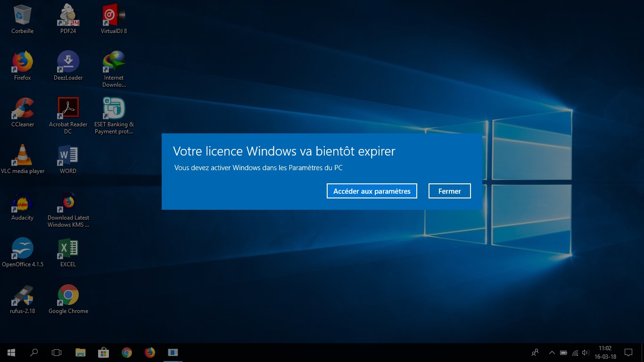Open the volume speaker tray icon
Viewport: 644px width, 362px height.
586,353
